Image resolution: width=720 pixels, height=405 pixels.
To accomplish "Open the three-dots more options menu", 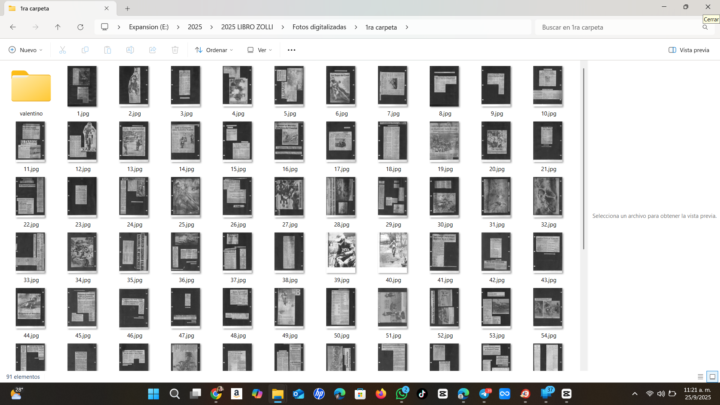I will tap(292, 50).
